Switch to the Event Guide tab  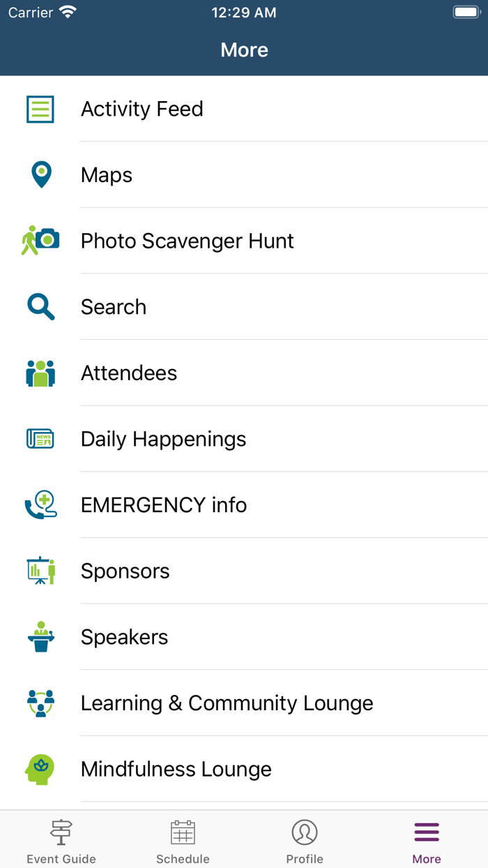coord(61,839)
